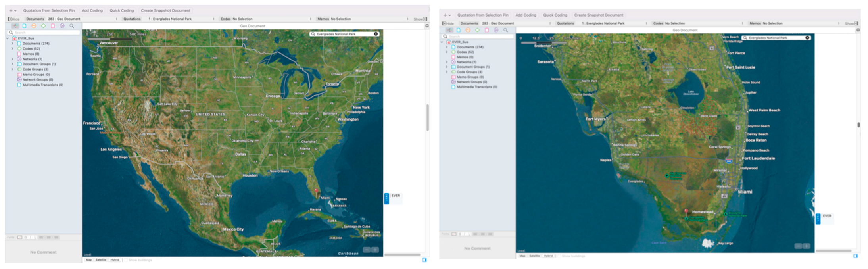Screen dimensions: 868x269
Task: Hide the left panel in left window
Action: pyautogui.click(x=13, y=19)
